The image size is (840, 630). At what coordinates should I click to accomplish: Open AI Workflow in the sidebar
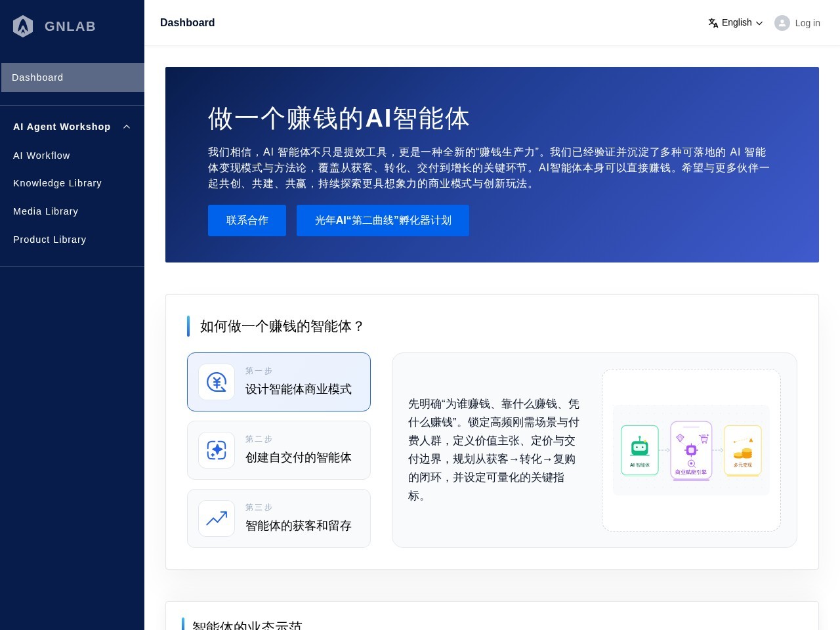[41, 156]
